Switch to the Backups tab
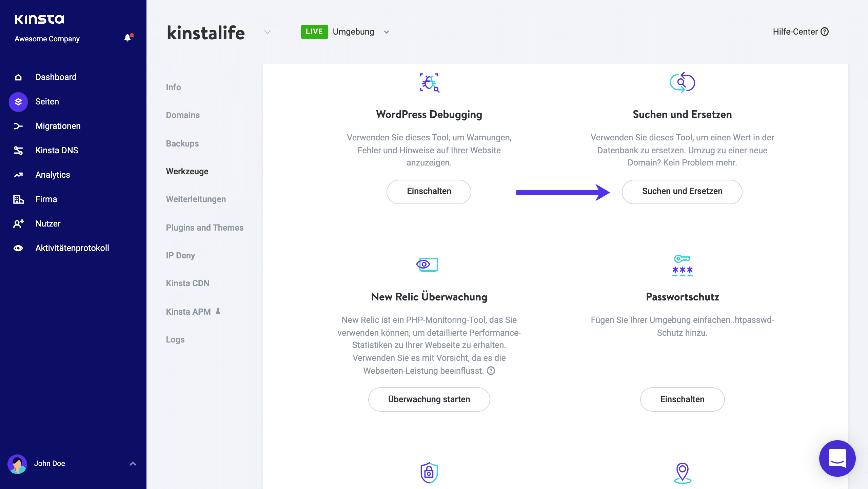 (182, 143)
